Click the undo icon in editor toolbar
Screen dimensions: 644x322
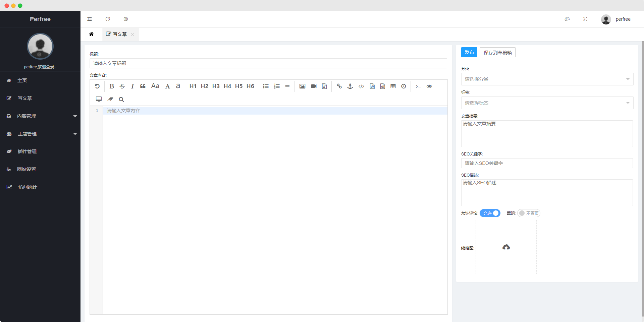click(97, 86)
